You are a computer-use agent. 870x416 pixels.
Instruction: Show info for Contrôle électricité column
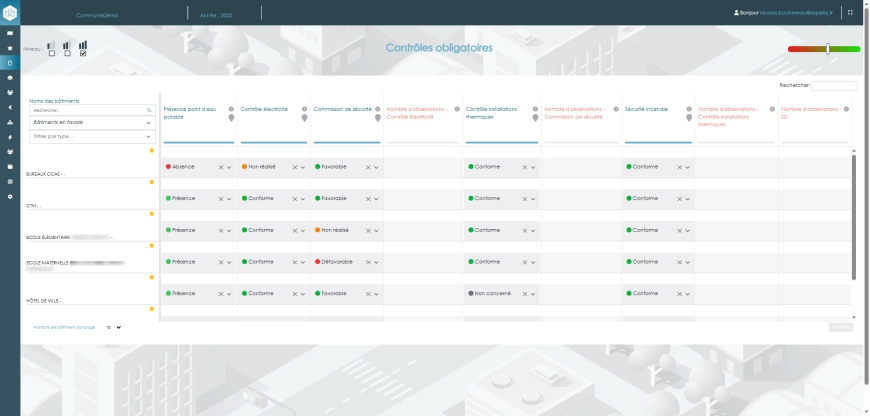304,109
